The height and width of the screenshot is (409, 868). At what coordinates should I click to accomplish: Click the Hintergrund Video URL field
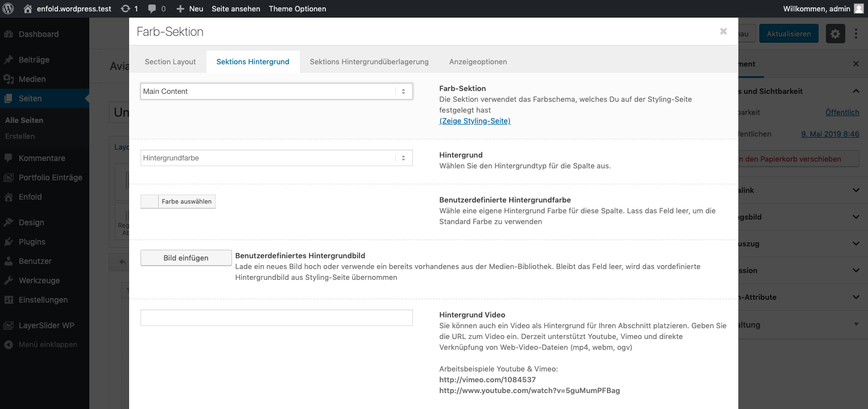276,317
